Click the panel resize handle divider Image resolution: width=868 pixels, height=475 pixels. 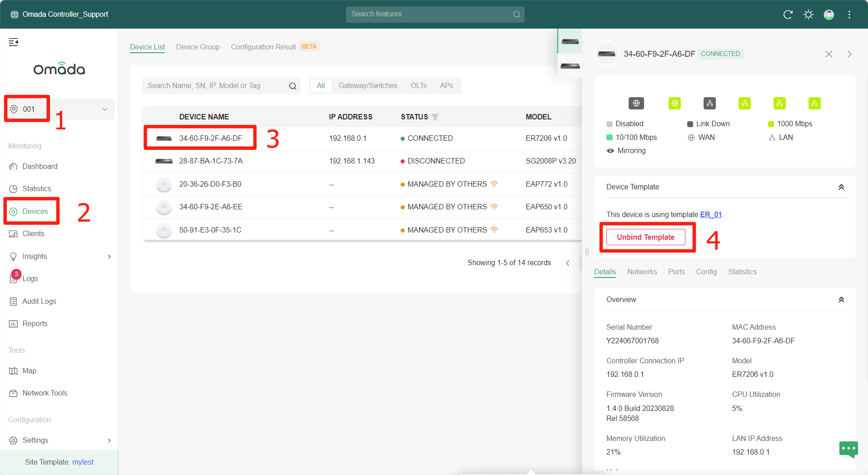click(587, 252)
